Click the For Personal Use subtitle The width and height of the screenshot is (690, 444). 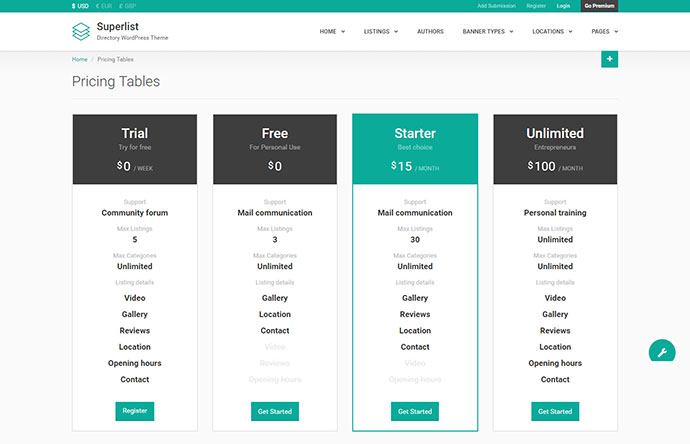(x=275, y=147)
